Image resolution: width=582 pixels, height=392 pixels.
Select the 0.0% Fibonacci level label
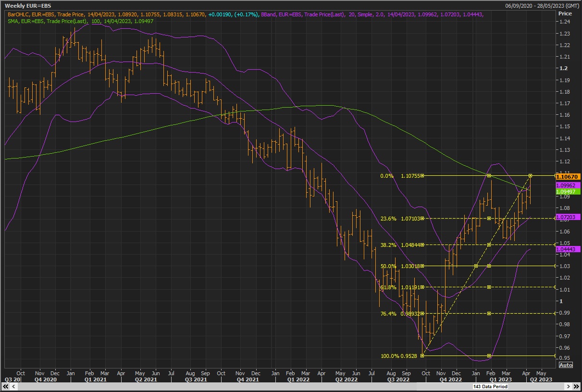pyautogui.click(x=386, y=176)
